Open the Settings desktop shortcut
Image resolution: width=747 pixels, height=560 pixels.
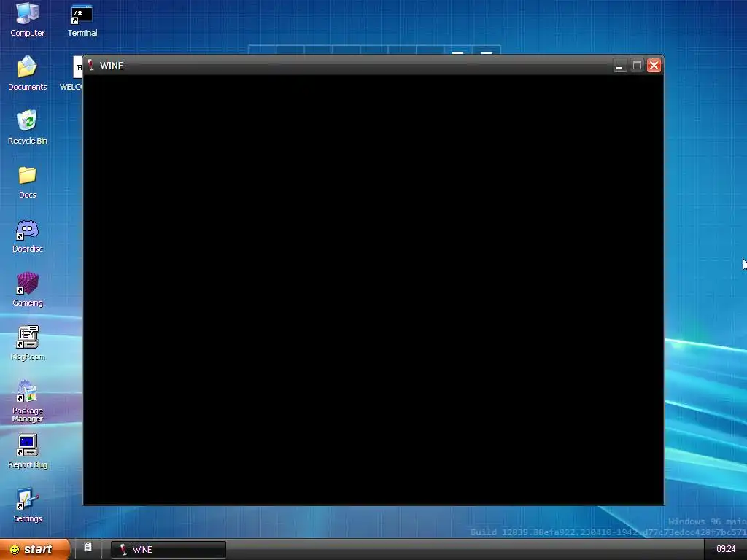[28, 505]
